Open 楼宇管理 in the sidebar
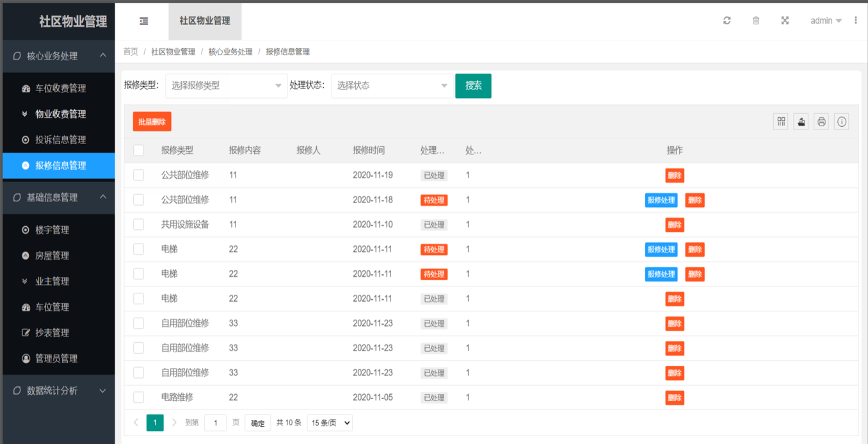The height and width of the screenshot is (444, 868). point(52,230)
